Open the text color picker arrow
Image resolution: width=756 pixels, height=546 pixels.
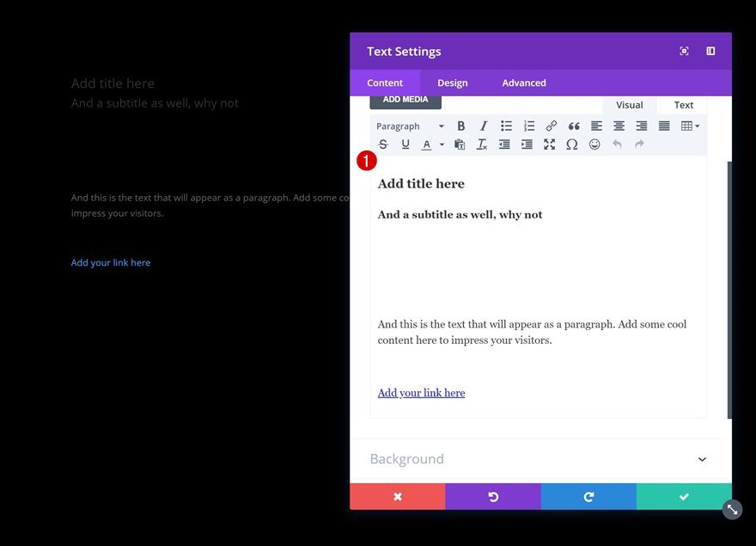(x=442, y=144)
